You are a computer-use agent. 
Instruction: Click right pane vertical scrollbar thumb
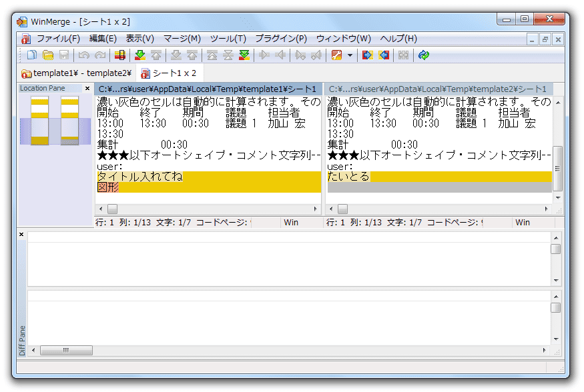click(557, 169)
